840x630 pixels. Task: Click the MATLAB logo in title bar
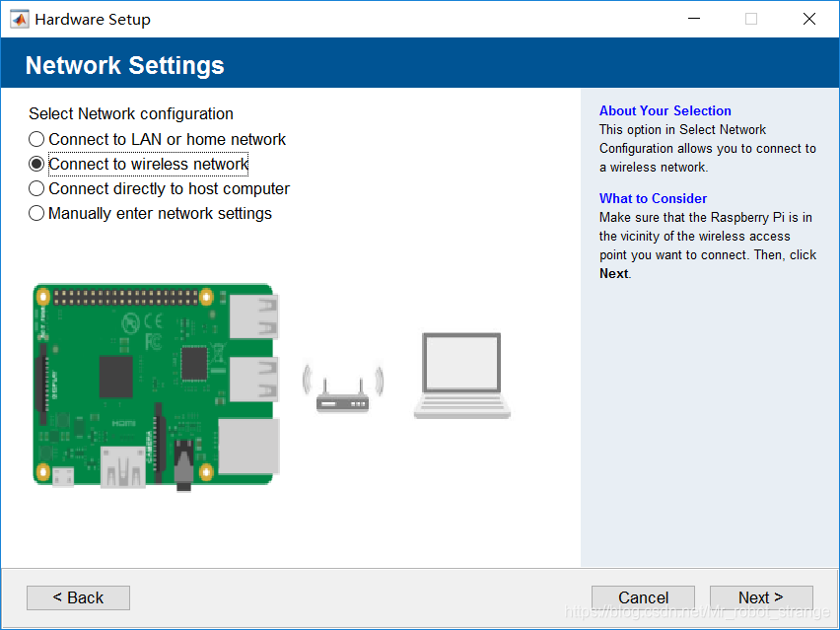tap(19, 19)
